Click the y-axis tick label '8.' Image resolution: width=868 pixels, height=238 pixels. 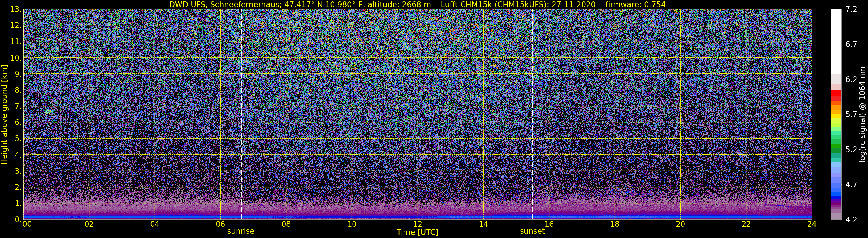[x=18, y=90]
